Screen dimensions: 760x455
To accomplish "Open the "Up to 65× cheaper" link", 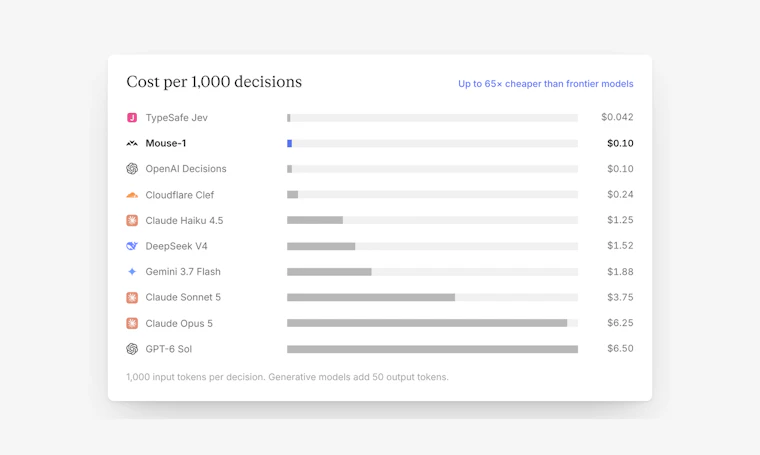I will pyautogui.click(x=546, y=84).
